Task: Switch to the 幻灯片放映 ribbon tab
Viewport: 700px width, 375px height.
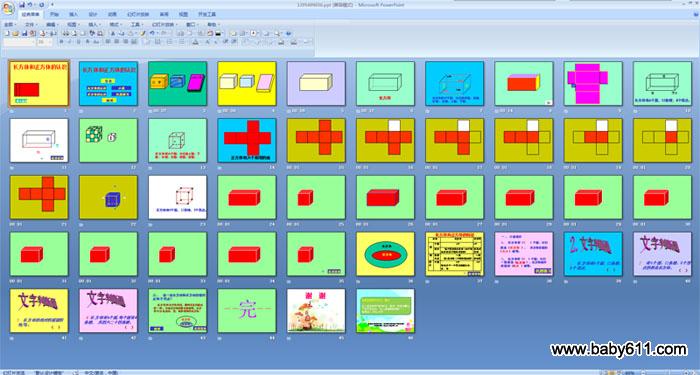Action: tap(138, 14)
